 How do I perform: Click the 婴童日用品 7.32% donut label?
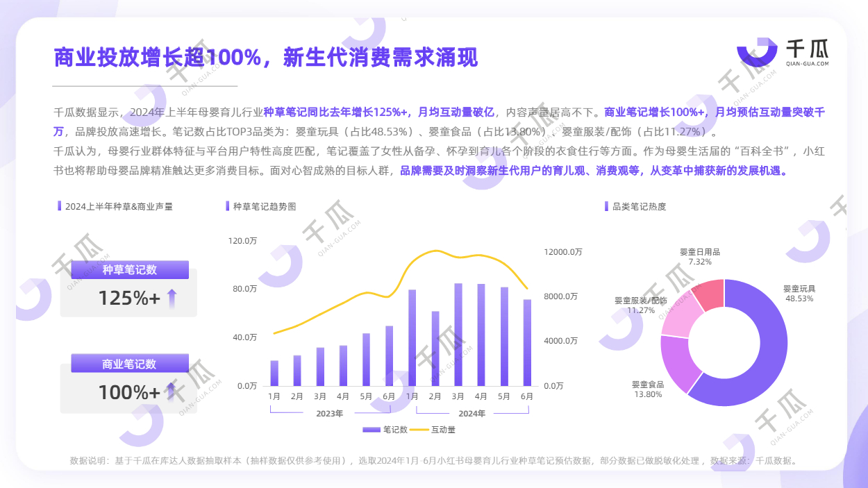[700, 257]
